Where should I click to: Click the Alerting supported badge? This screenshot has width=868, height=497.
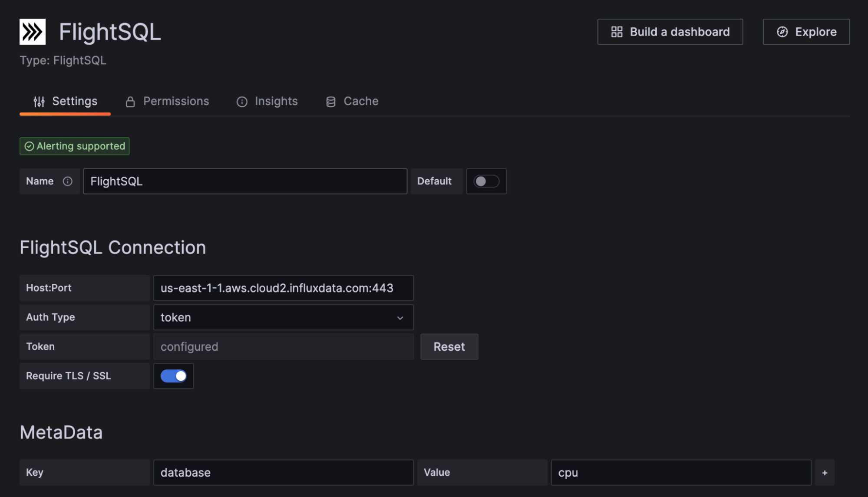(74, 146)
